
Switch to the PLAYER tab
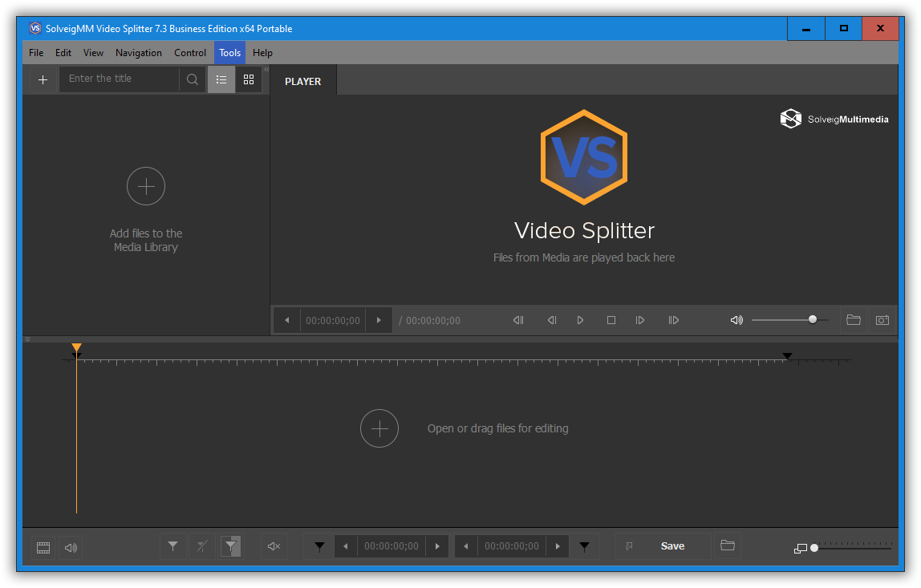pyautogui.click(x=303, y=82)
